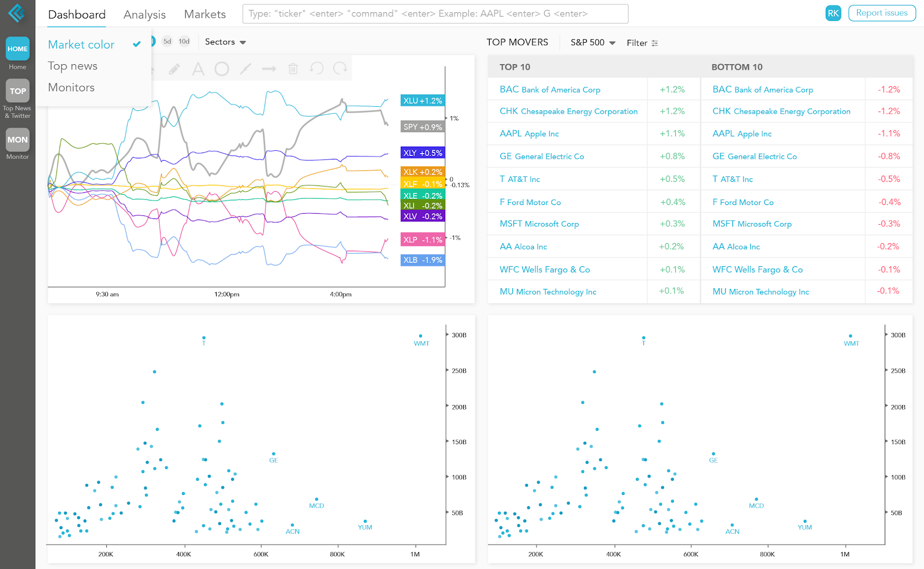
Task: Open the filter sliders icon
Action: 655,43
